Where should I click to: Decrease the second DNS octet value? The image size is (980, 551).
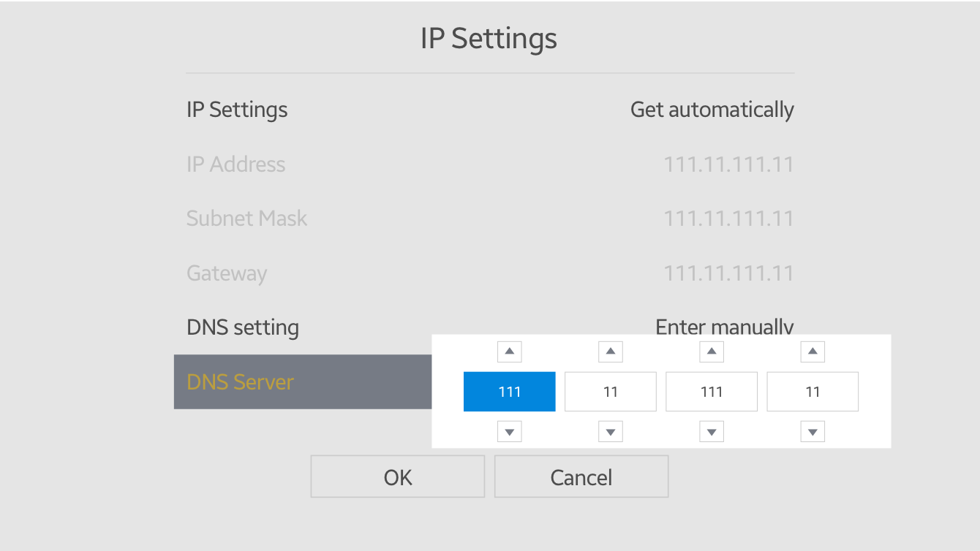pyautogui.click(x=611, y=432)
